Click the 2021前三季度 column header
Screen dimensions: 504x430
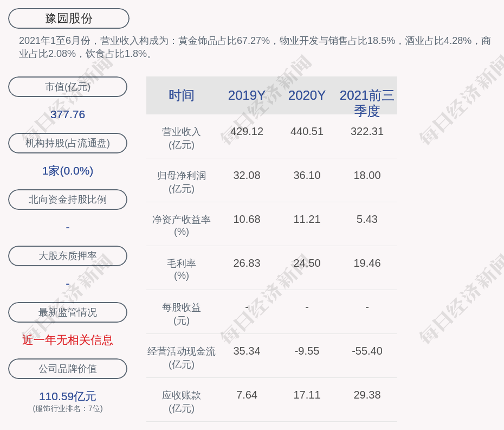click(x=367, y=103)
